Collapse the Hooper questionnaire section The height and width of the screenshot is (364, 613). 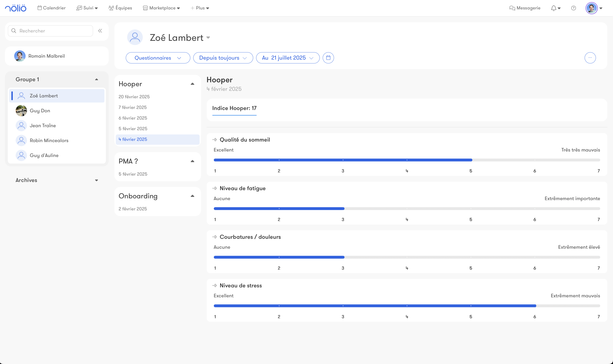pos(192,84)
